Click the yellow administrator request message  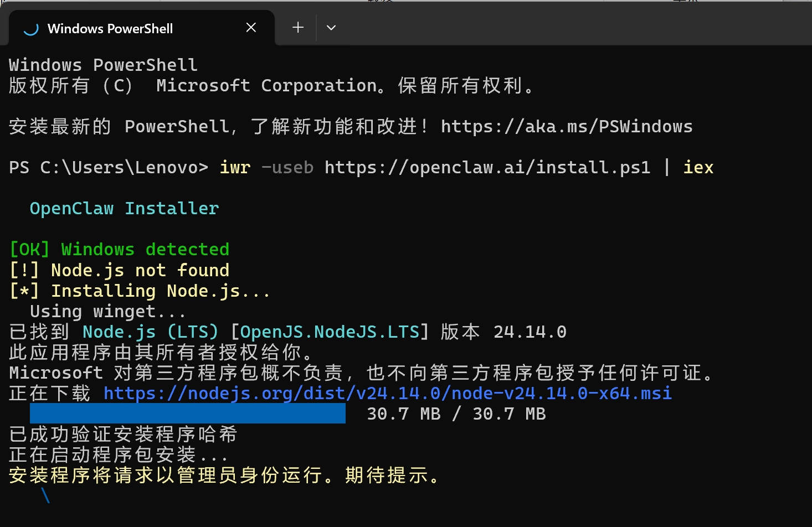coord(224,476)
